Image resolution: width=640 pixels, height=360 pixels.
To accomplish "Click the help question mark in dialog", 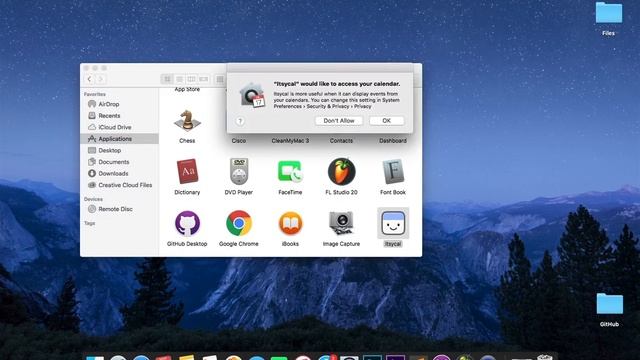I will 240,121.
